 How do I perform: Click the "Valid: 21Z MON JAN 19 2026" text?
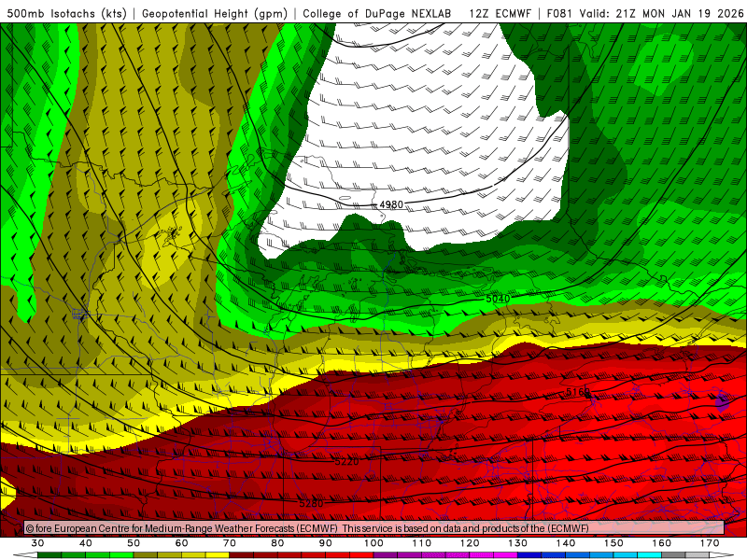pyautogui.click(x=661, y=13)
